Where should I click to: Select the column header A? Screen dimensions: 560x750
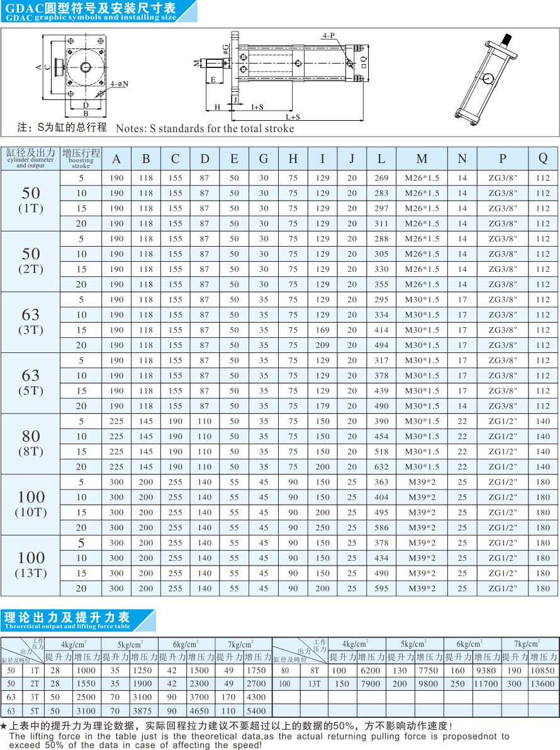click(116, 159)
